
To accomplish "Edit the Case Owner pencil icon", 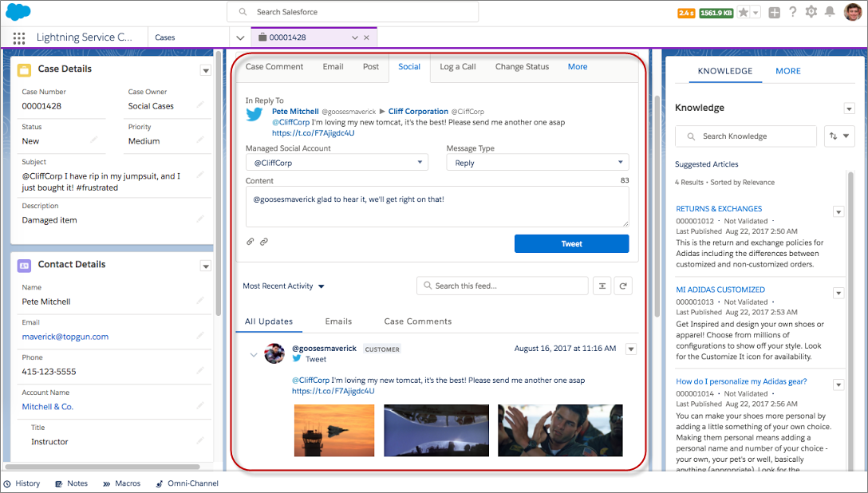I will pos(200,104).
